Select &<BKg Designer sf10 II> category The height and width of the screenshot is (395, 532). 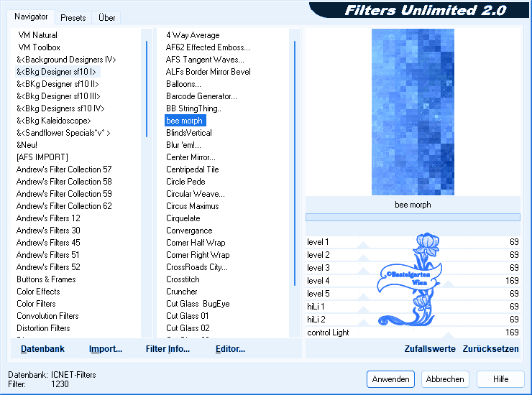(58, 84)
